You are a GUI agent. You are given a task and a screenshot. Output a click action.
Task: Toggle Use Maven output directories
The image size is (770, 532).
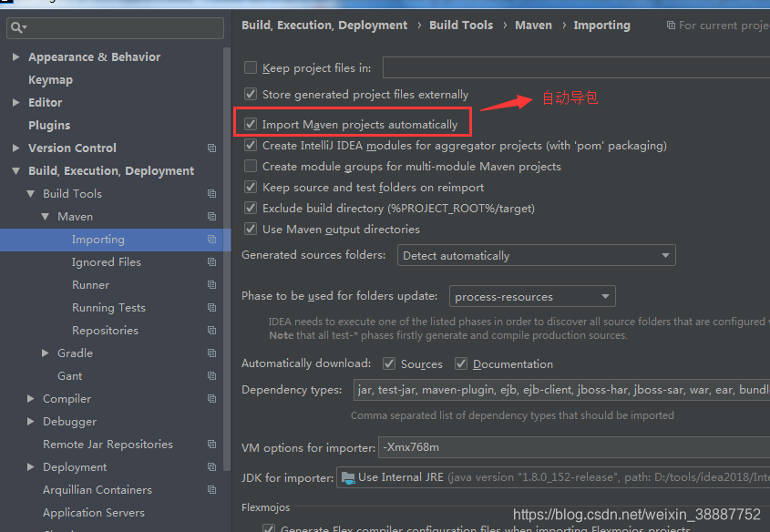tap(251, 229)
